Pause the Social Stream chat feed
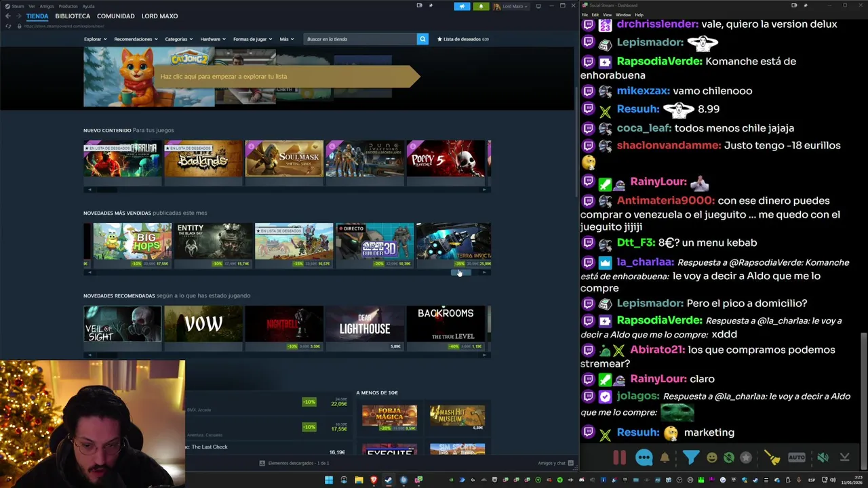 pos(620,457)
